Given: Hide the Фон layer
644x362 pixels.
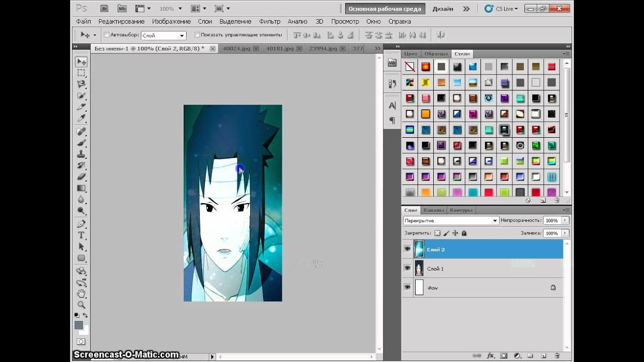Looking at the screenshot, I should point(408,287).
